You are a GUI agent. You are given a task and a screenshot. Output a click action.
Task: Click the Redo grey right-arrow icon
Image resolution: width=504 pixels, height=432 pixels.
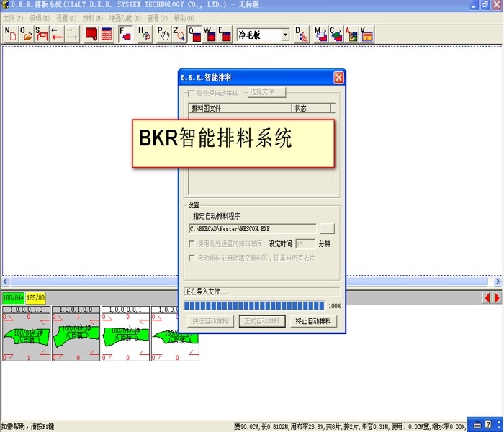click(x=72, y=34)
